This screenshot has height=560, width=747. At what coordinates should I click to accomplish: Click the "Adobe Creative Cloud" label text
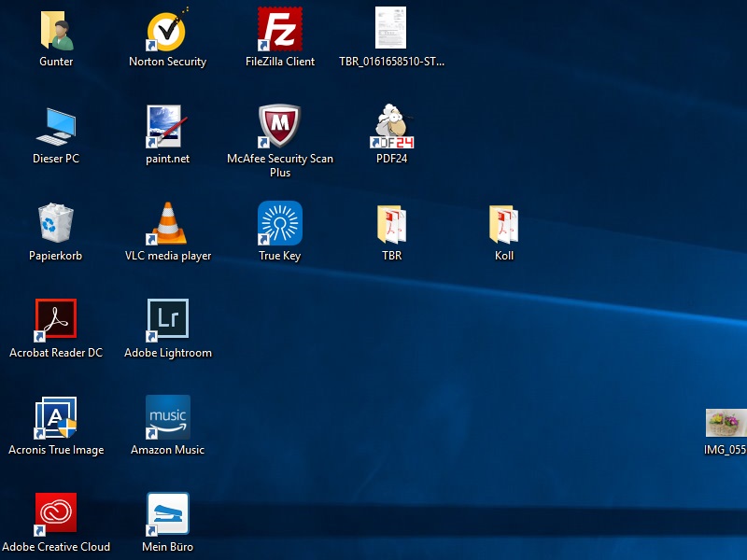(x=56, y=547)
